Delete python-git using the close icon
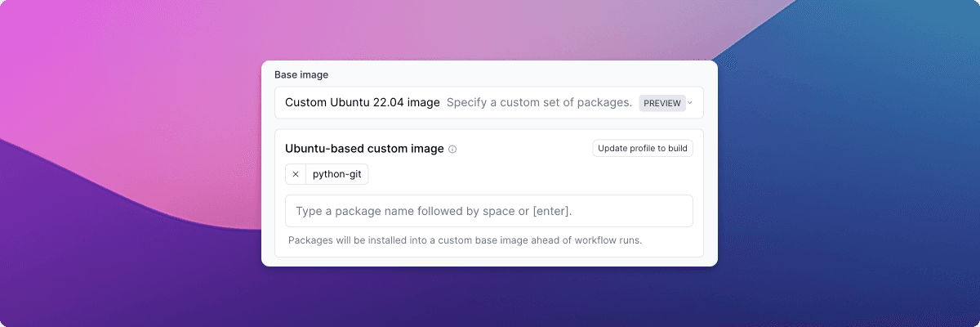This screenshot has height=327, width=980. [296, 174]
